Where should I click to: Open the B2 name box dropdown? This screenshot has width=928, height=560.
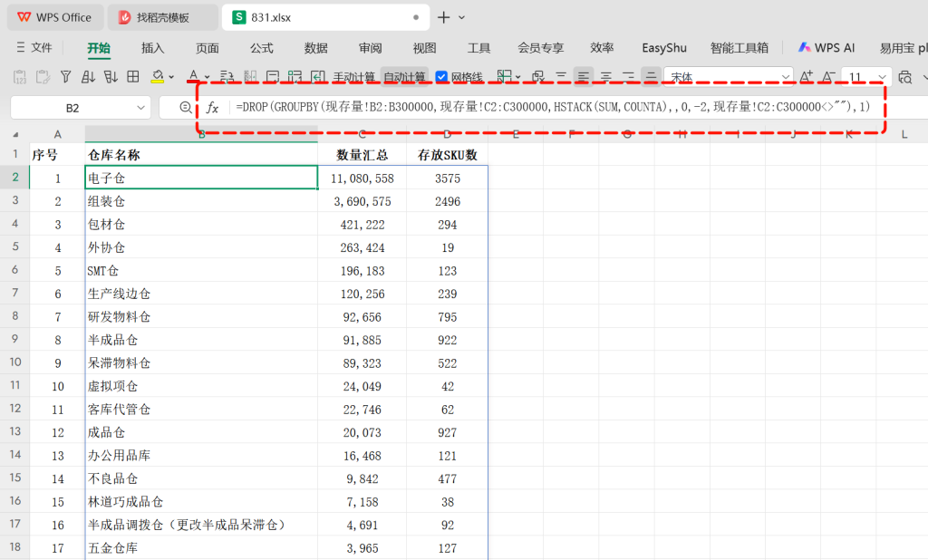(x=140, y=108)
